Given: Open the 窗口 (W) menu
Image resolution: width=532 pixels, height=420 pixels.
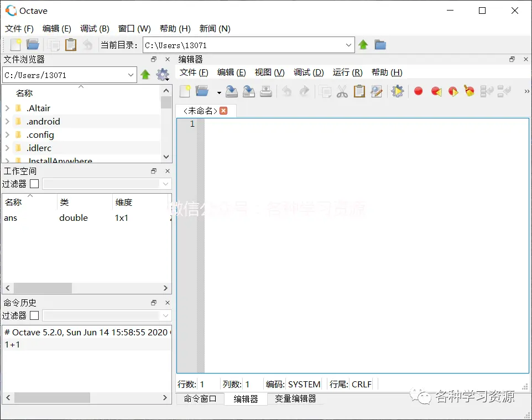Looking at the screenshot, I should coord(134,29).
